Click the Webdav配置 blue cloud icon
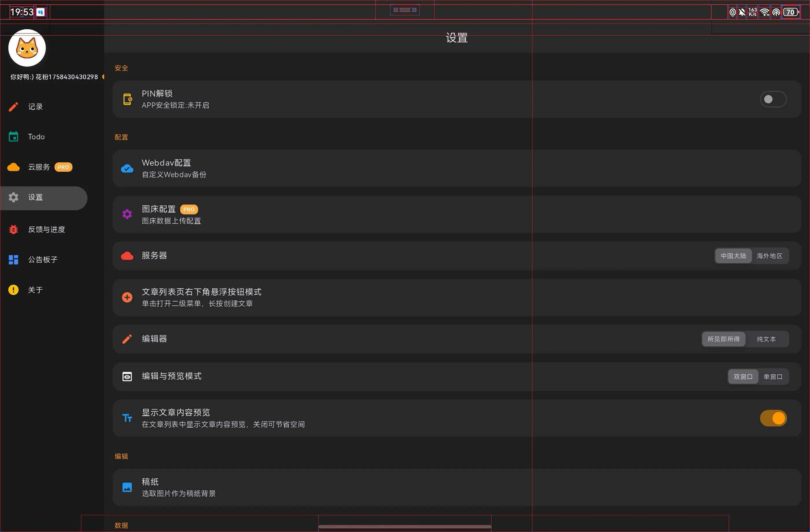This screenshot has height=532, width=810. point(127,168)
